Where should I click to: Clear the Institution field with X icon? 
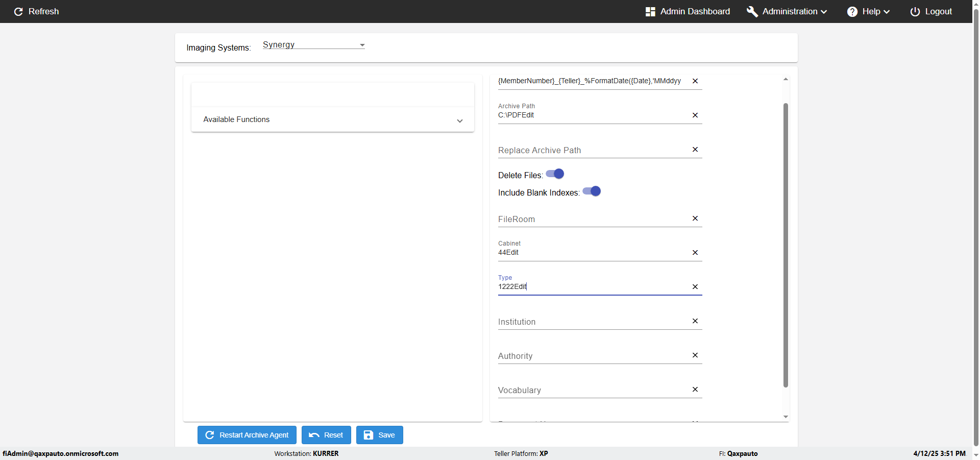[x=695, y=321]
